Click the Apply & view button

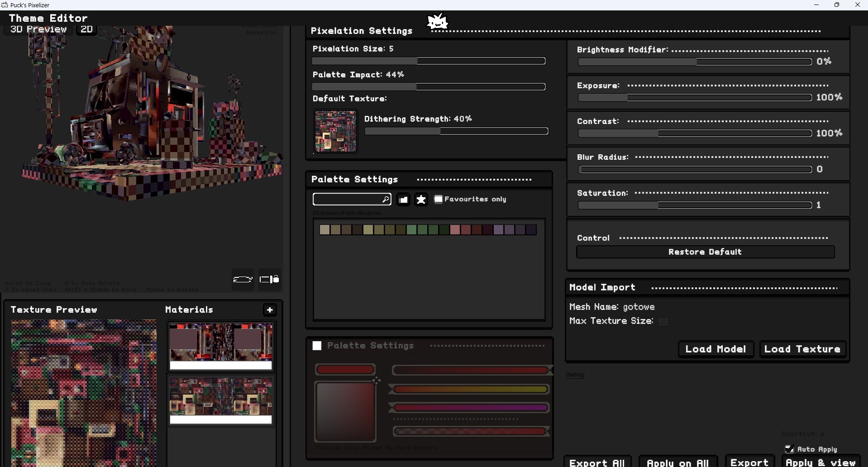coord(821,462)
